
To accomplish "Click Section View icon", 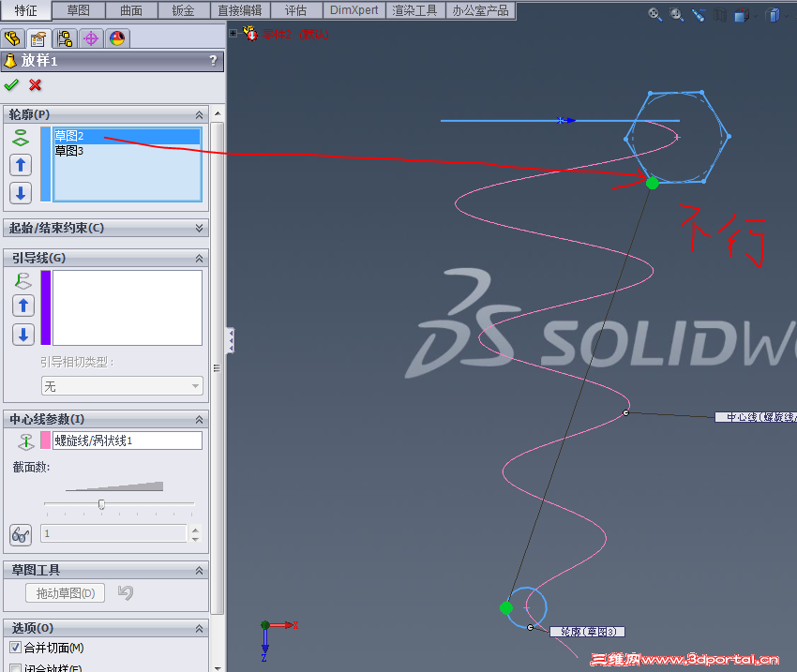I will coord(720,15).
